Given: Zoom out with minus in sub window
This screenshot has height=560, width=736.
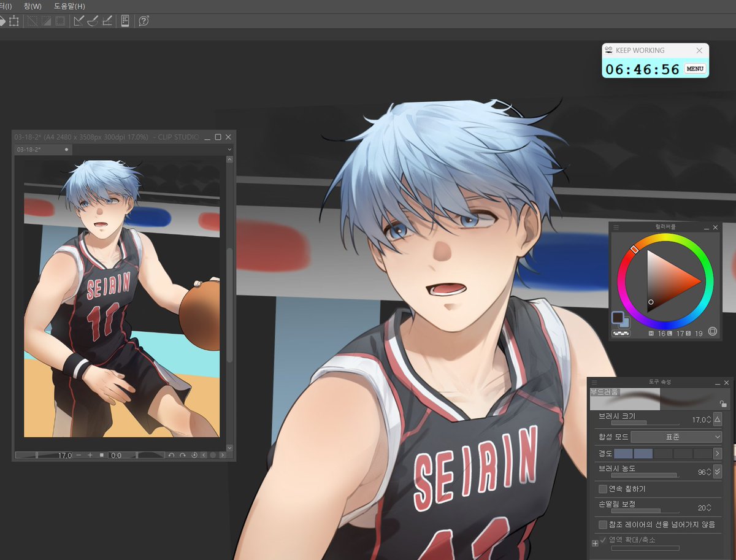Looking at the screenshot, I should (79, 455).
